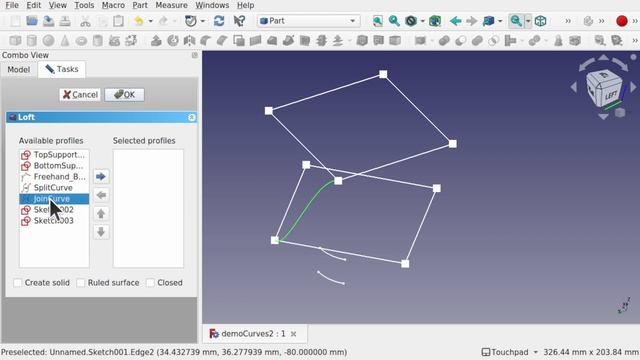Open the standard views dropdown arrow
The width and height of the screenshot is (640, 360).
pos(500,21)
